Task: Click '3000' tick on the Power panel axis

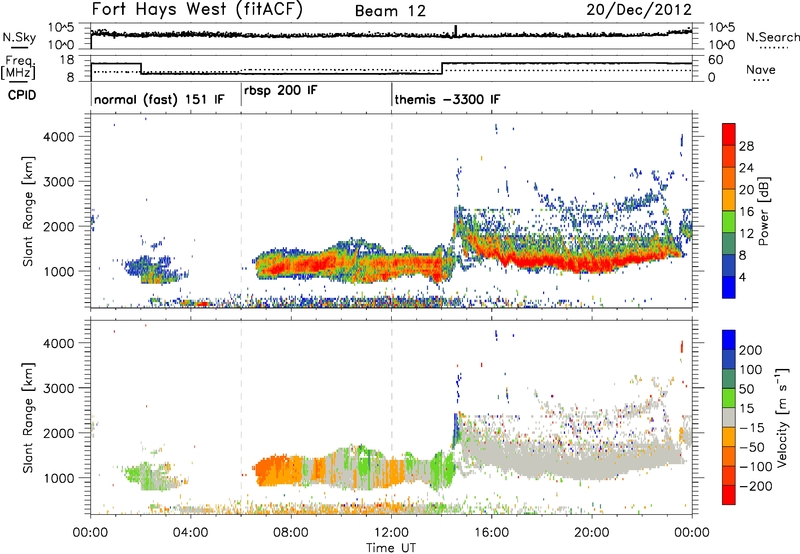Action: (x=58, y=182)
